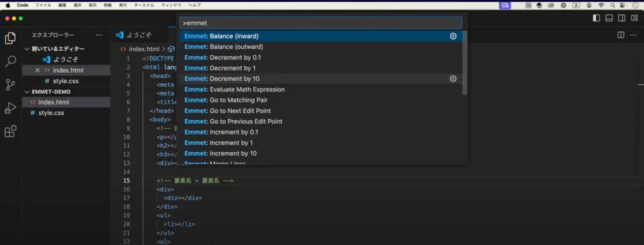Open the Extensions view
Image resolution: width=644 pixels, height=245 pixels.
(10, 131)
